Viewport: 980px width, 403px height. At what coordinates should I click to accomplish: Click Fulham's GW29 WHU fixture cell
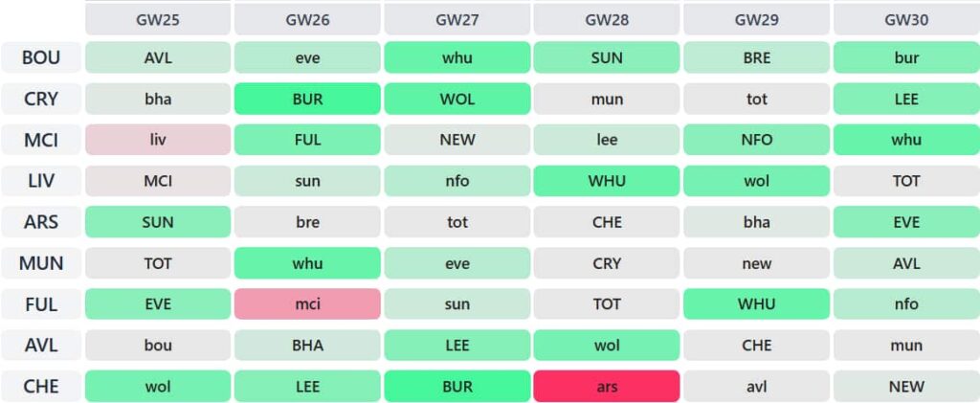pyautogui.click(x=756, y=304)
